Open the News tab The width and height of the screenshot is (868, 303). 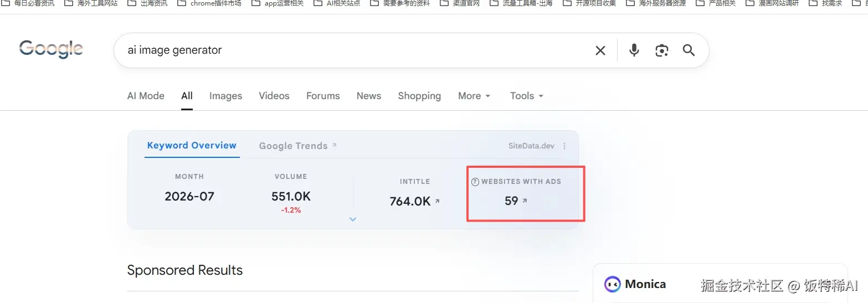click(x=369, y=96)
